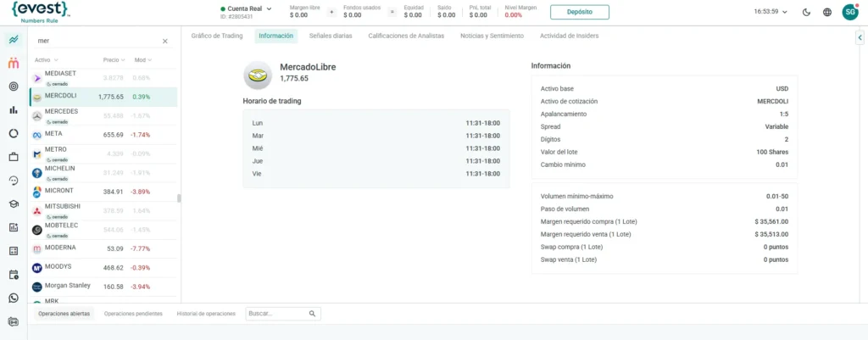Select MITSUBISHI asset row

103,211
